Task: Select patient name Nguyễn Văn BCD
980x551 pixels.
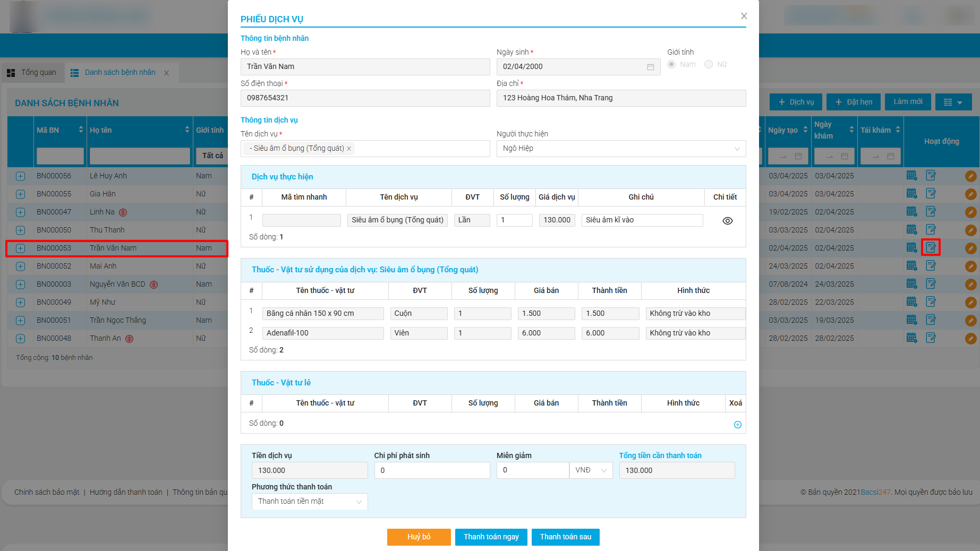Action: [x=117, y=285]
